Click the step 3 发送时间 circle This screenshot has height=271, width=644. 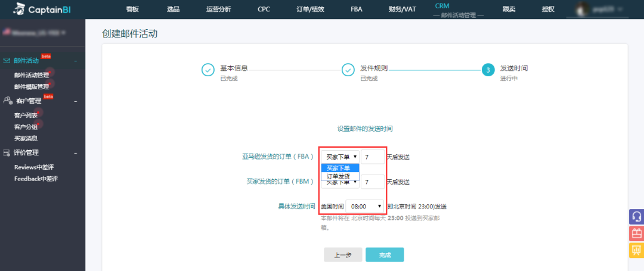(x=488, y=70)
